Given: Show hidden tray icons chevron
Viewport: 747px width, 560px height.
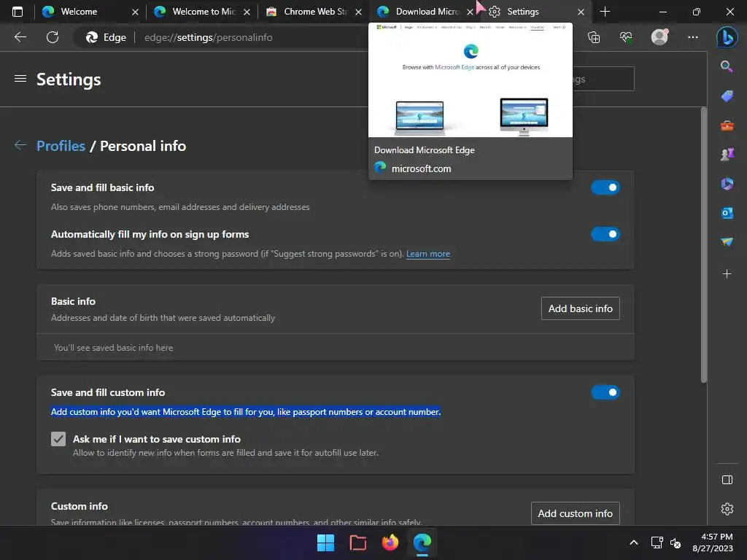Looking at the screenshot, I should click(634, 542).
